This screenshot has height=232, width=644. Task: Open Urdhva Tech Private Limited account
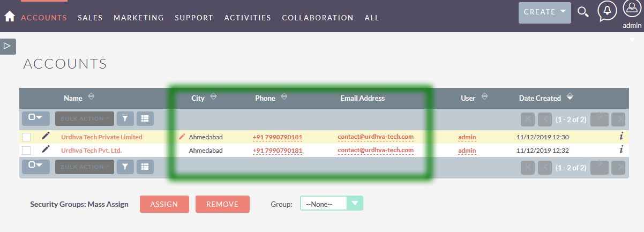tap(102, 137)
